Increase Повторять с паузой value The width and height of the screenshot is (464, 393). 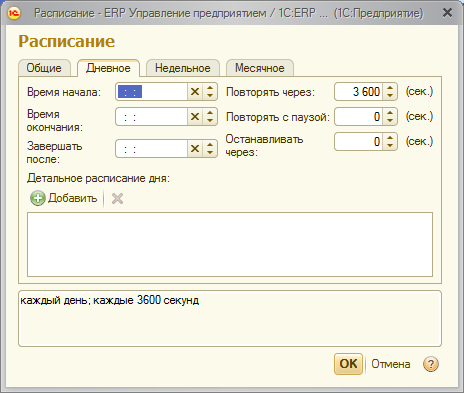pyautogui.click(x=390, y=113)
